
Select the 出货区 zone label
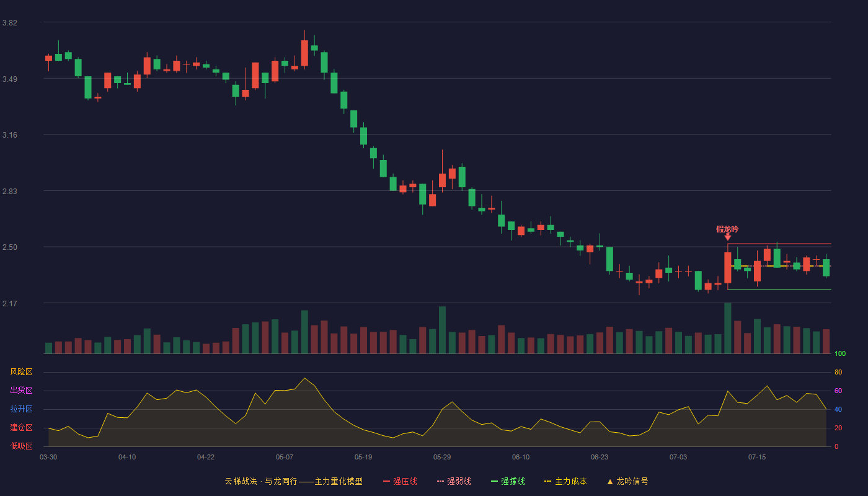(x=21, y=391)
